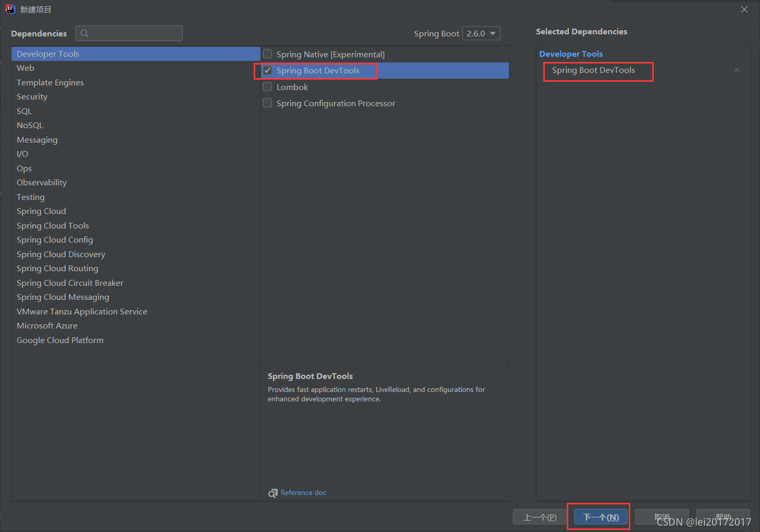Pick the Messaging category
760x532 pixels.
(136, 140)
